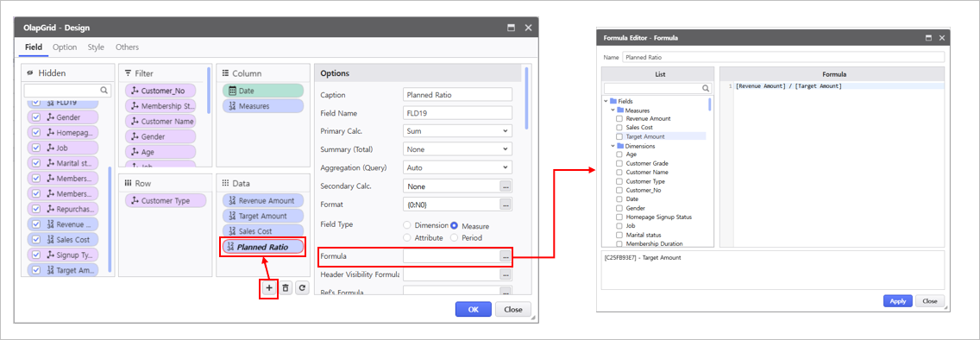Click the trash delete field icon

coord(286,288)
